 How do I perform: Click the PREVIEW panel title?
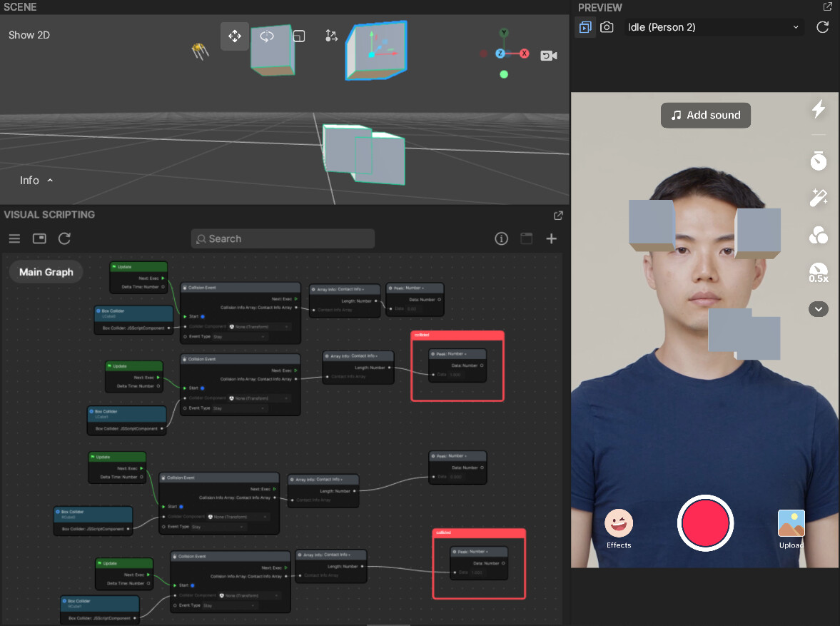click(600, 8)
